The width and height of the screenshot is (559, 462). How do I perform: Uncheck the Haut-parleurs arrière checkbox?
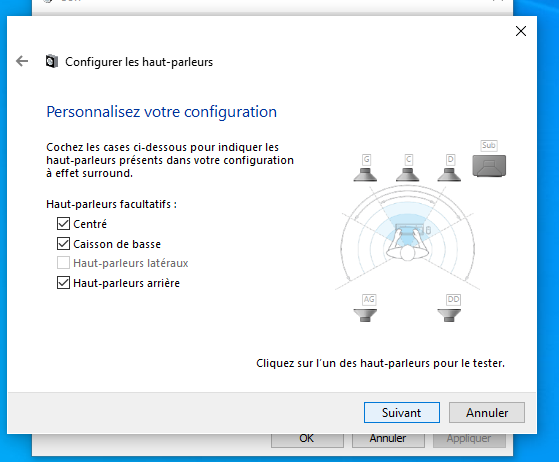point(63,283)
